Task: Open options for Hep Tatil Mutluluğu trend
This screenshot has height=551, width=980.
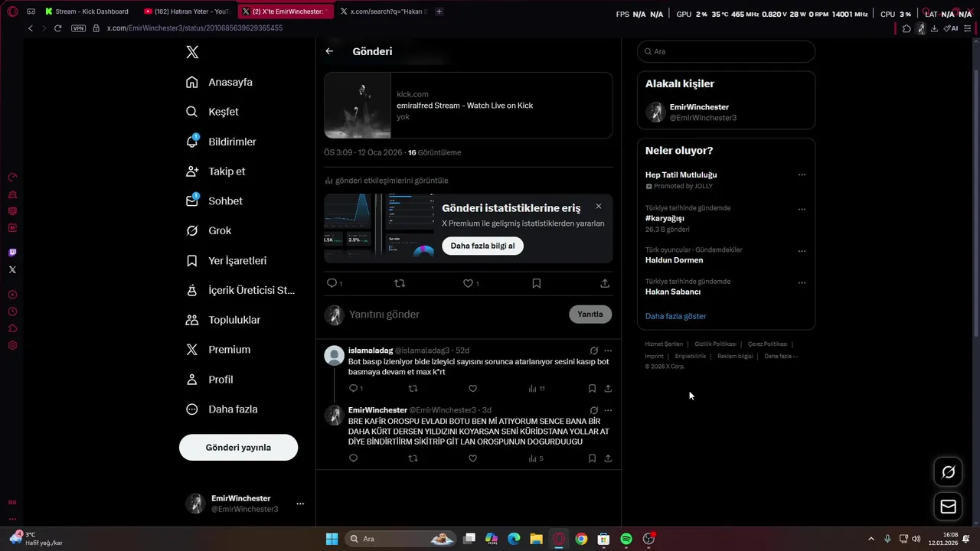Action: click(802, 174)
